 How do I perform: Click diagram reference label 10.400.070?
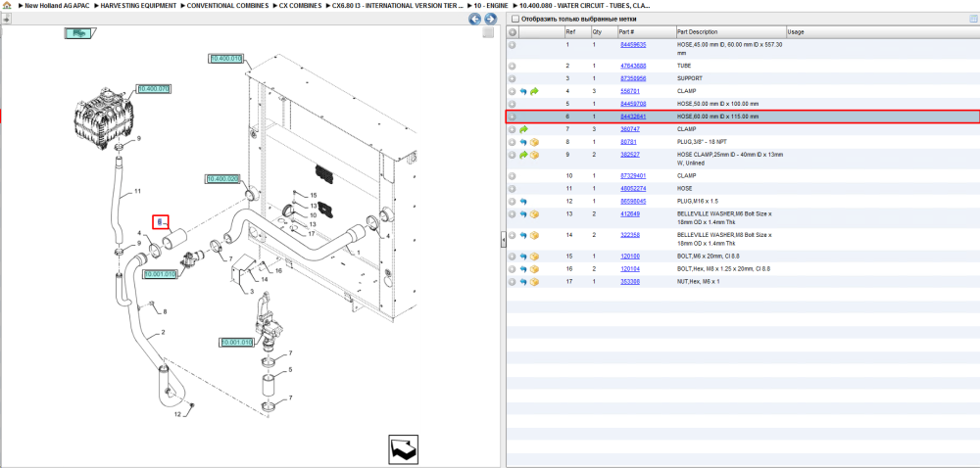[154, 89]
